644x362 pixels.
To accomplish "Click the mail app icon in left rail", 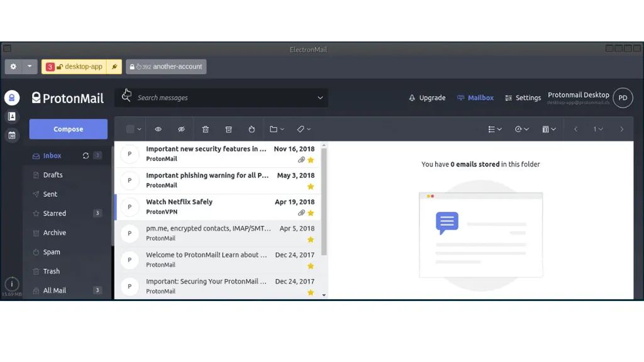I will coord(12,97).
